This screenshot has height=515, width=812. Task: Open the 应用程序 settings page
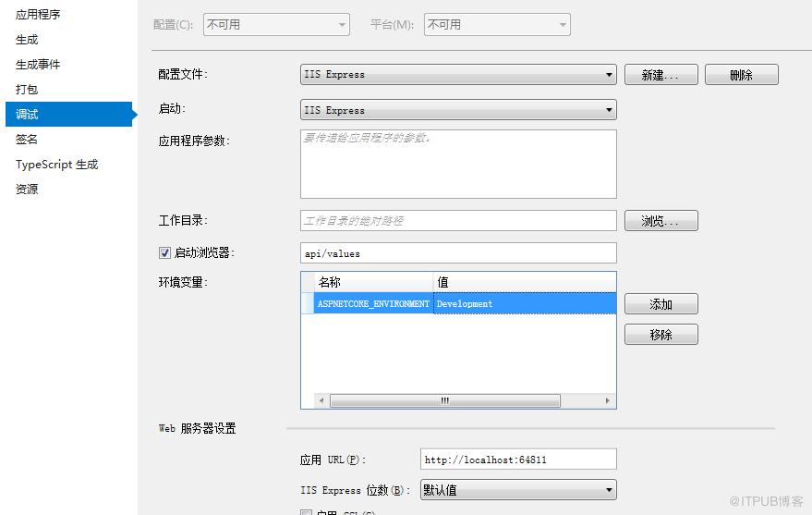point(38,15)
